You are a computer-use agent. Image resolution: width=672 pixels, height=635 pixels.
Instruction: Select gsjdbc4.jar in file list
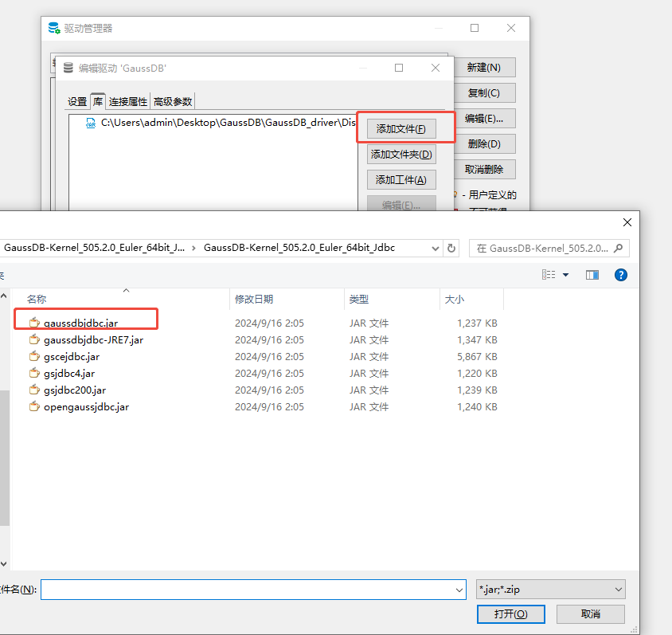(68, 373)
